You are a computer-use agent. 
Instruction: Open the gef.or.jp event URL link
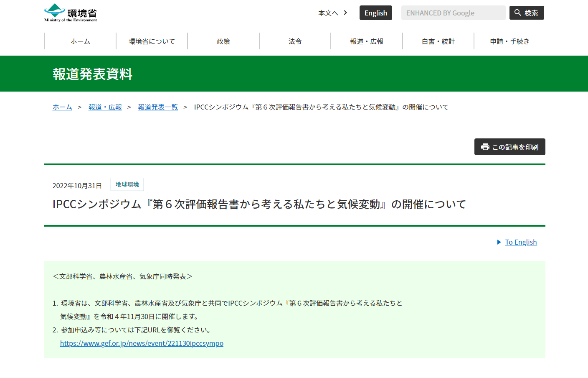[x=142, y=343]
